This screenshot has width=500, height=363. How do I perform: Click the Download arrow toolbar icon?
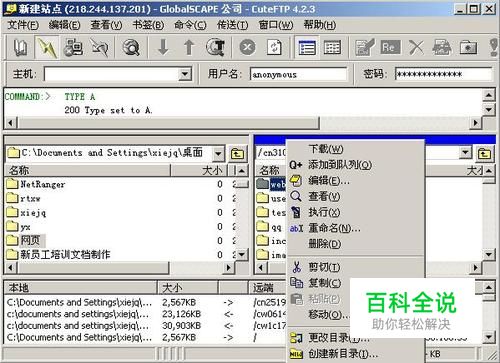[x=163, y=48]
